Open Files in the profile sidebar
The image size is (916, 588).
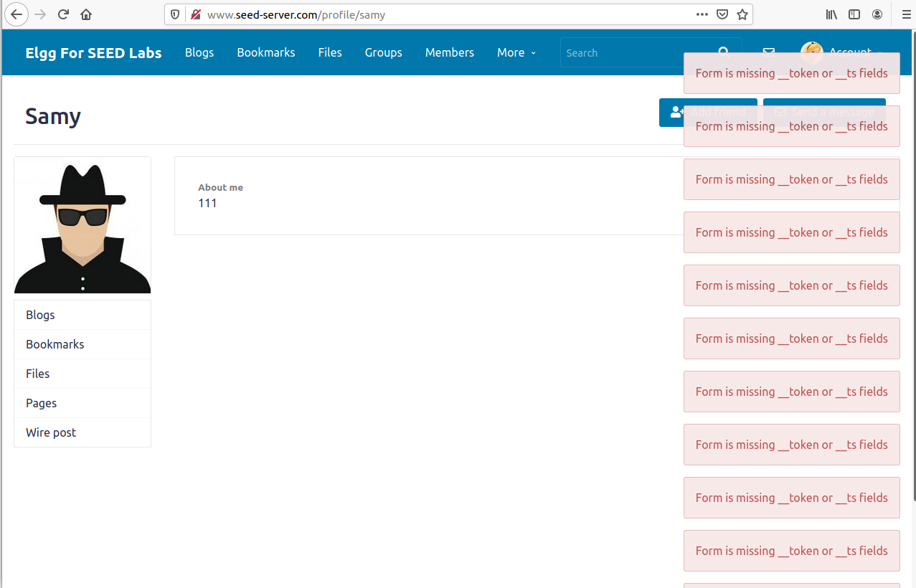click(x=82, y=374)
